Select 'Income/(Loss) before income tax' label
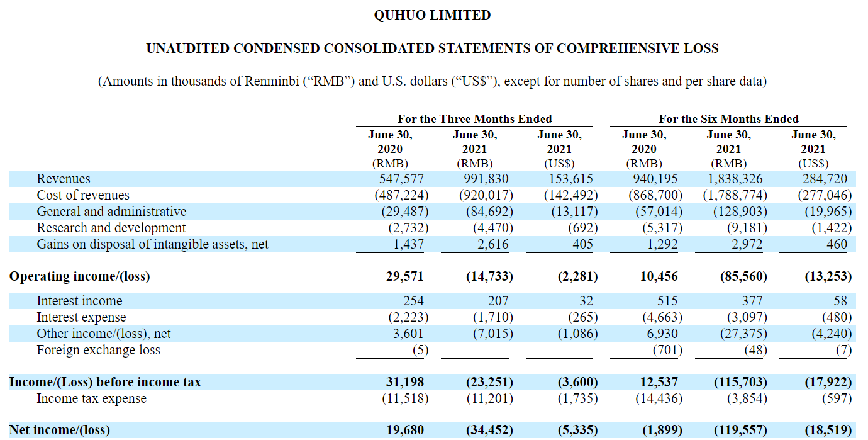Image resolution: width=868 pixels, height=440 pixels. tap(105, 382)
